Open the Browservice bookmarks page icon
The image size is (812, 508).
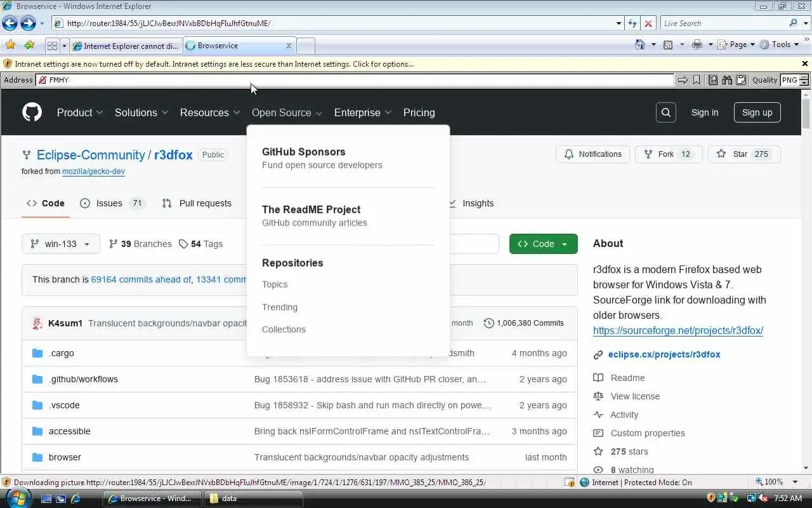[x=713, y=80]
